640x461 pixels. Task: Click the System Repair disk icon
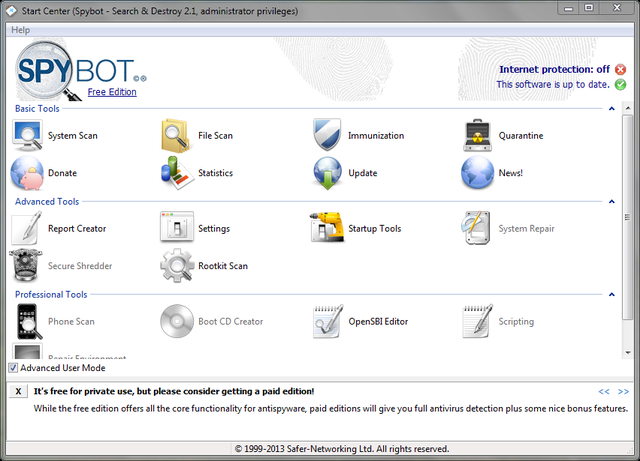pyautogui.click(x=476, y=228)
